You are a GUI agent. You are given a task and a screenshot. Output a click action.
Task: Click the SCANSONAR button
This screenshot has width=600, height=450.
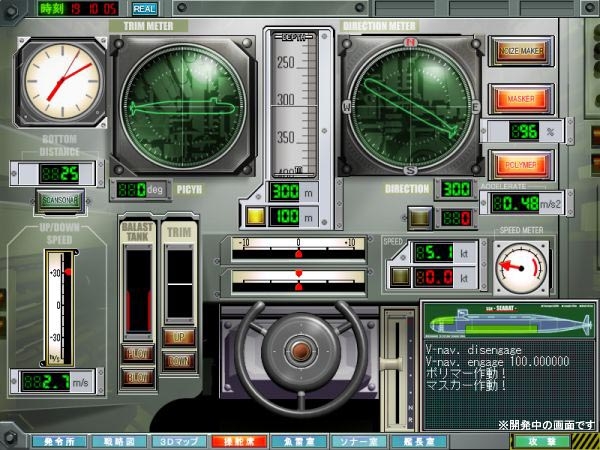click(59, 199)
